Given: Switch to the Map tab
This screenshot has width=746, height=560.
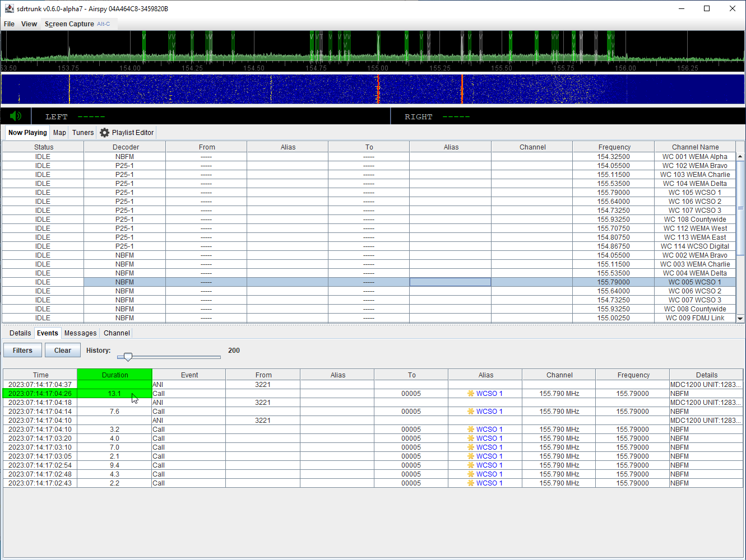Looking at the screenshot, I should (x=59, y=133).
